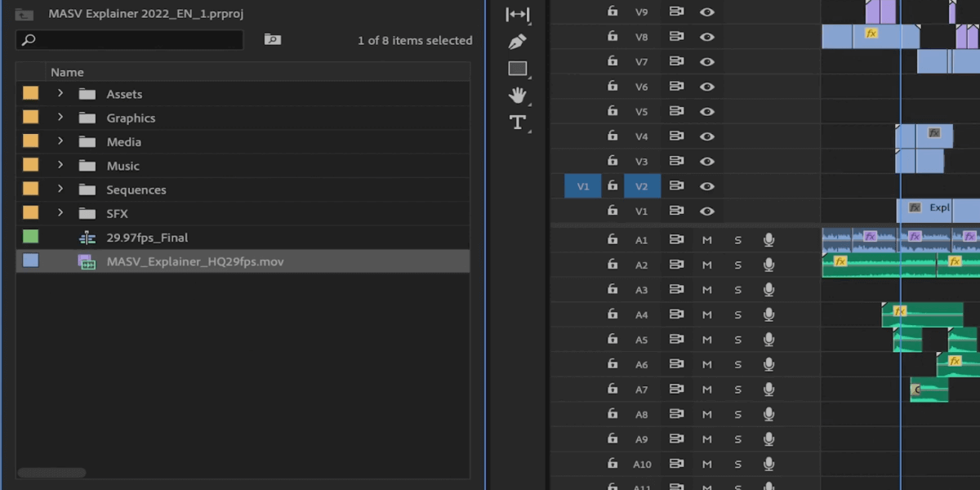The width and height of the screenshot is (980, 490).
Task: Hide track V9 output with eye icon
Action: (x=707, y=11)
